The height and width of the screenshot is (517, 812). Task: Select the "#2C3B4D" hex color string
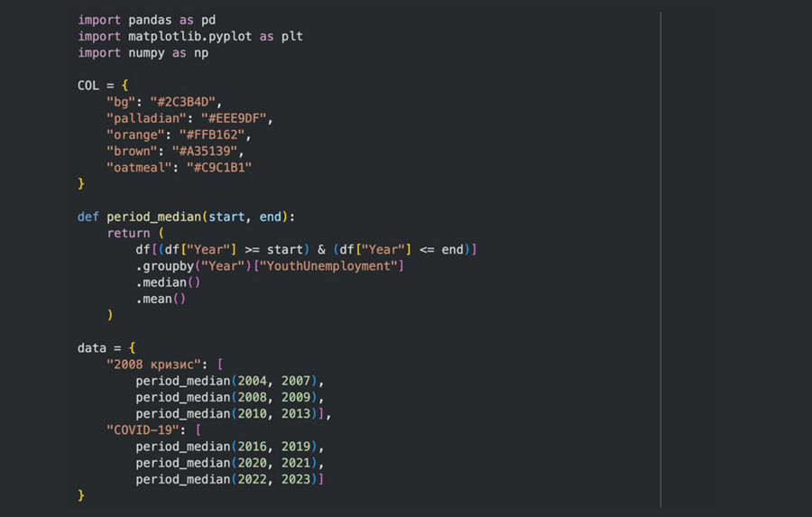(189, 102)
